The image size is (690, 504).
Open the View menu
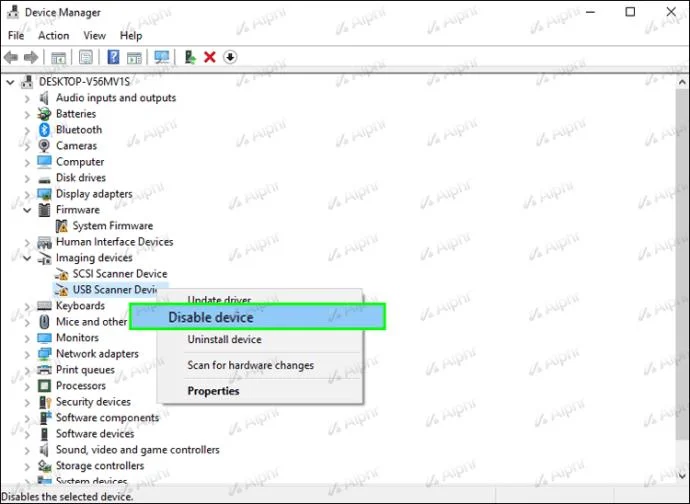pos(95,36)
